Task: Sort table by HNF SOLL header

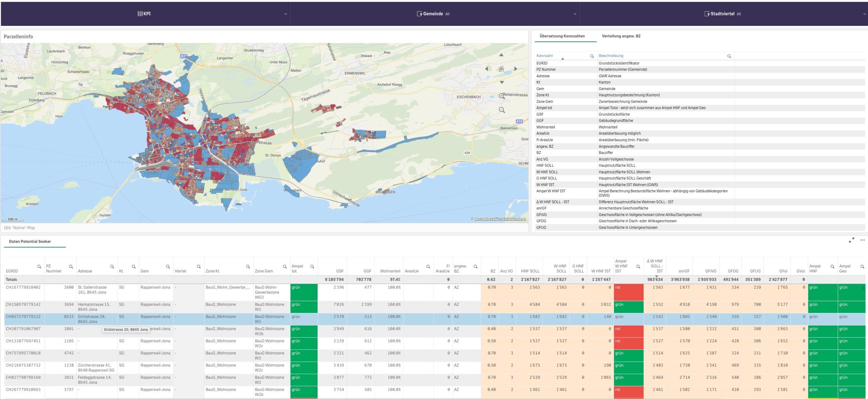Action: (x=530, y=271)
